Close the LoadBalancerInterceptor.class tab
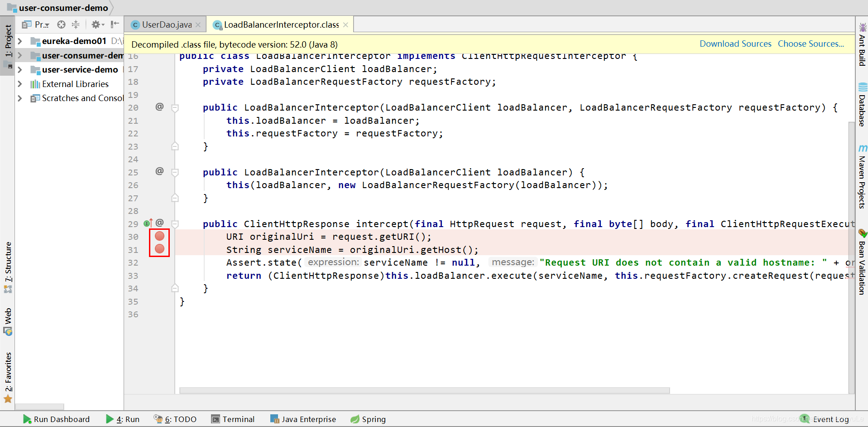The image size is (868, 427). point(346,25)
